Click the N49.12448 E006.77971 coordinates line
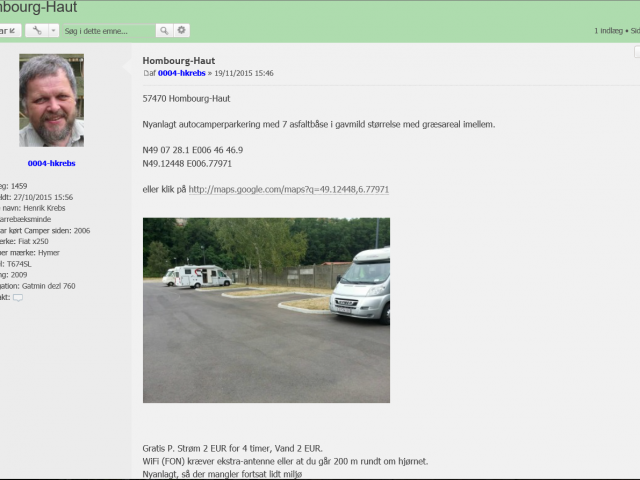This screenshot has height=480, width=640. (x=187, y=164)
